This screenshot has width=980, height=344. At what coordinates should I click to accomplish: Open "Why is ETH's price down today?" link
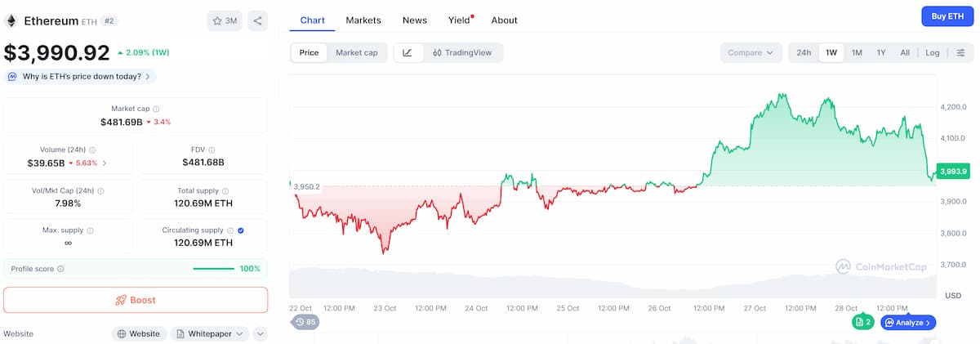tap(82, 76)
